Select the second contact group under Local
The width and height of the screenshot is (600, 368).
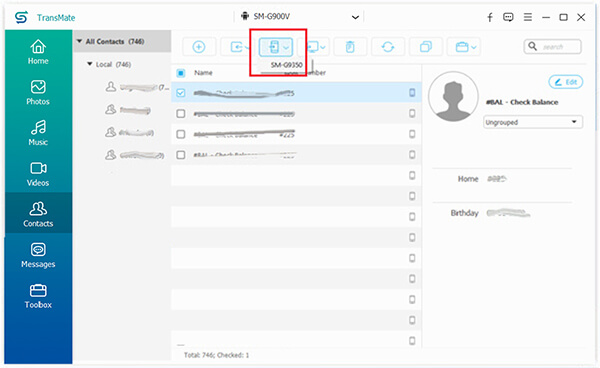128,111
